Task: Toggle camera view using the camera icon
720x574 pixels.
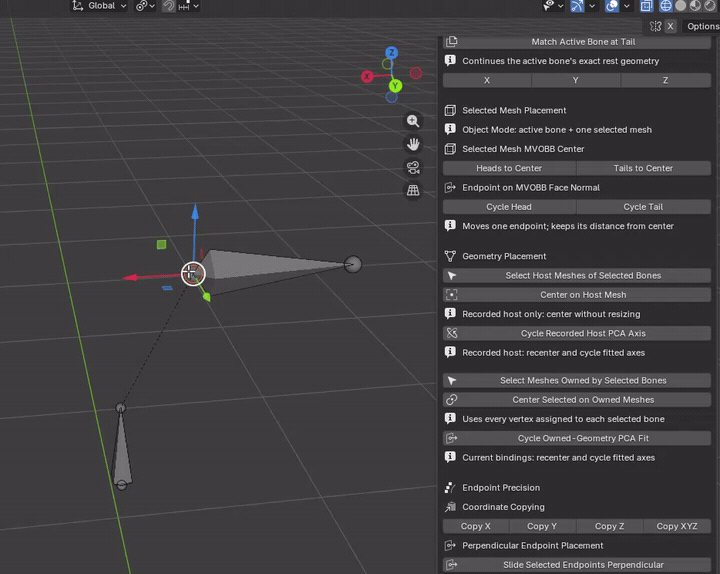Action: tap(413, 168)
